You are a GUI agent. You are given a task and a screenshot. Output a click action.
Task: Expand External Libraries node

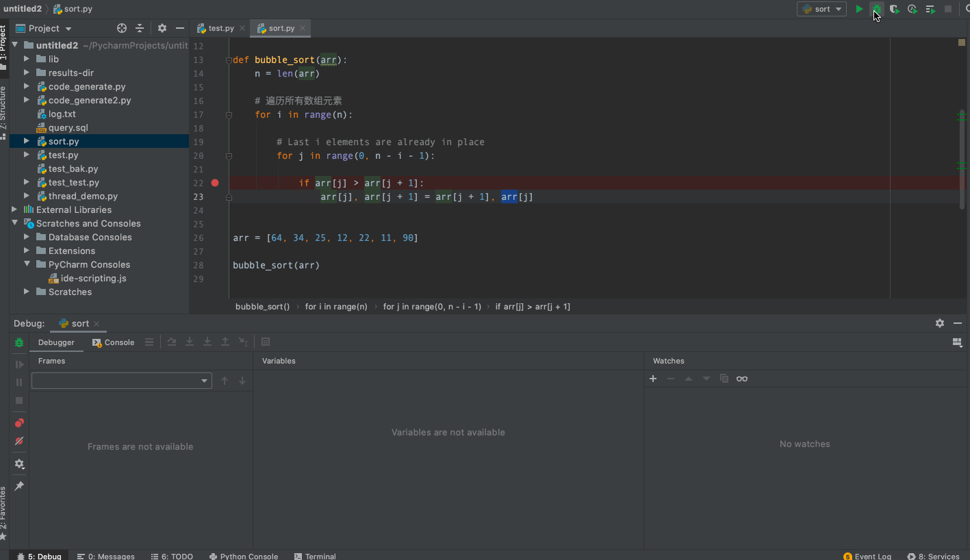[14, 209]
